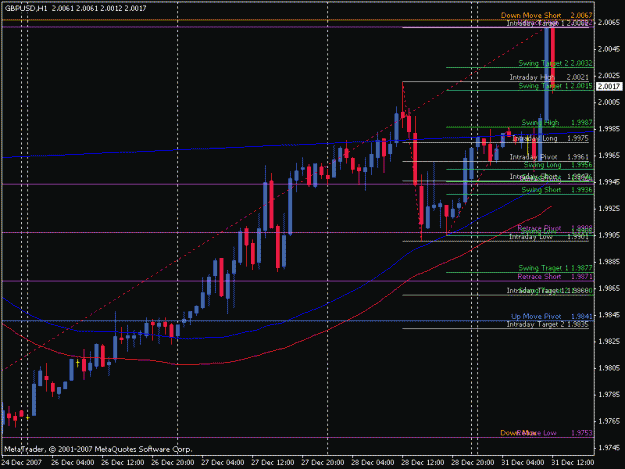Select the 'Down Move Short 2.0067' label
Viewport: 625px width, 469px height.
pos(546,16)
